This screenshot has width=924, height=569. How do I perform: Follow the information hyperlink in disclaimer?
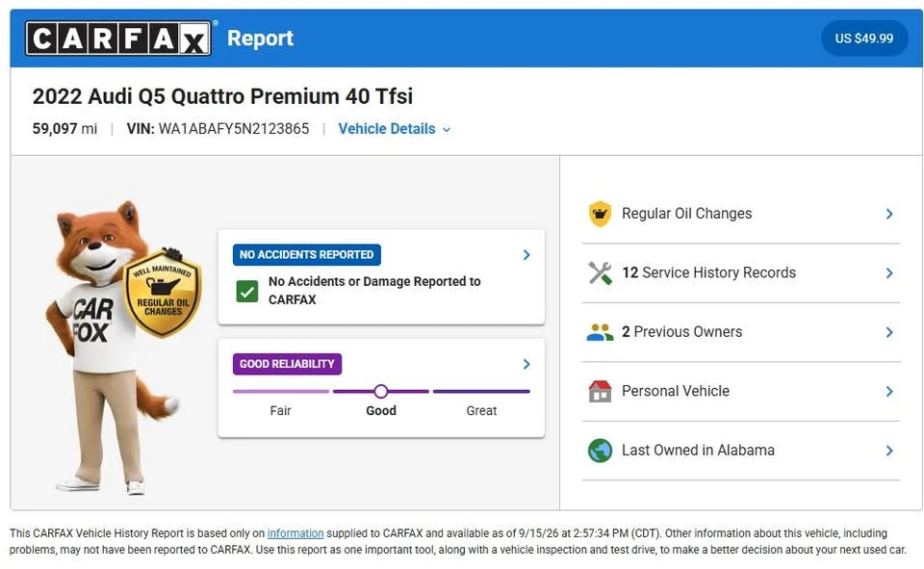pyautogui.click(x=295, y=533)
